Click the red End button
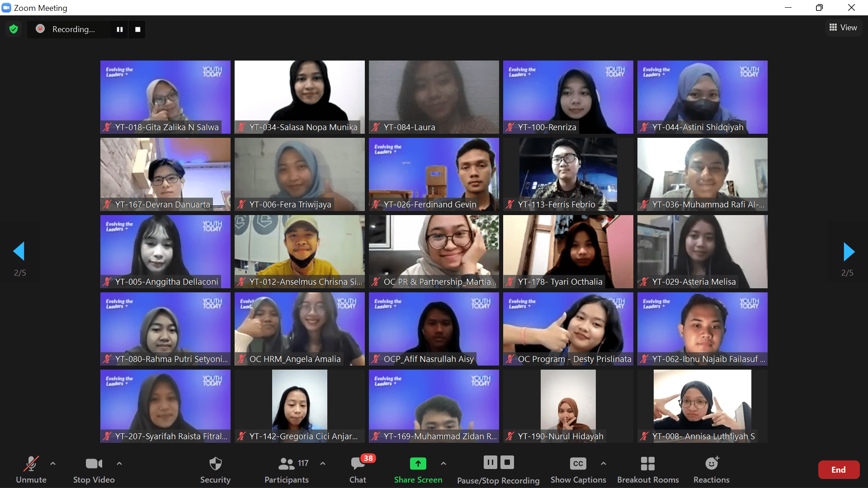This screenshot has width=868, height=488. coord(839,470)
